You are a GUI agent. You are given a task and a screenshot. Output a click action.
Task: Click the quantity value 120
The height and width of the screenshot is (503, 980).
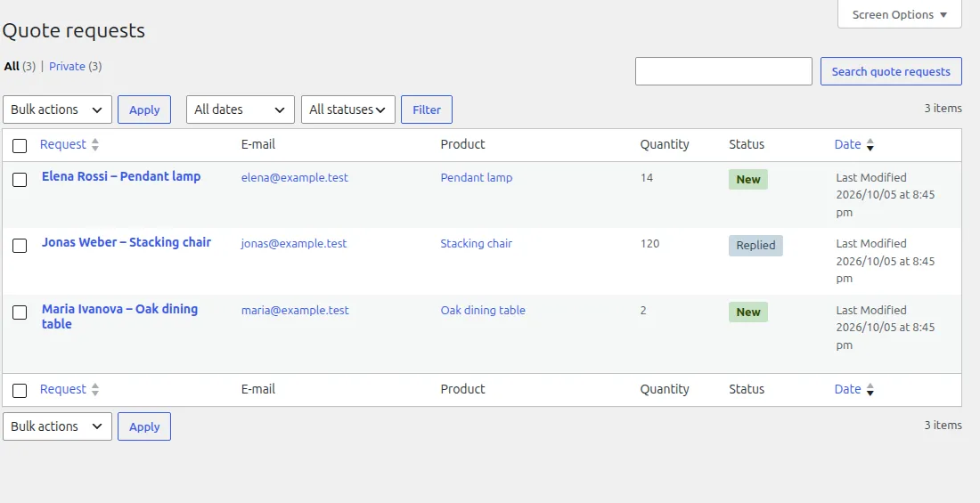point(649,244)
